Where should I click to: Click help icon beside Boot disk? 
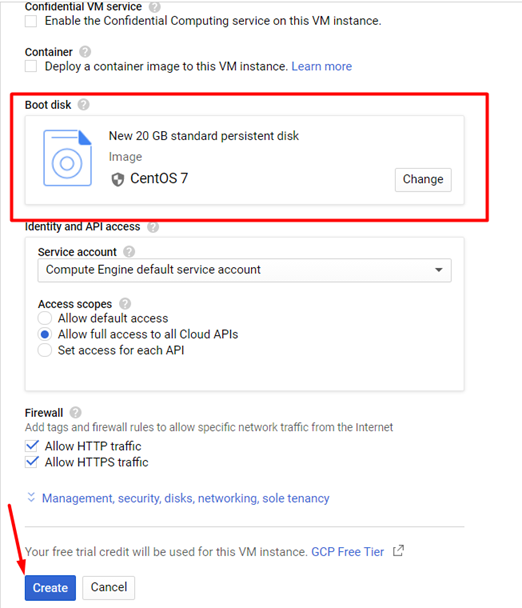click(x=83, y=104)
